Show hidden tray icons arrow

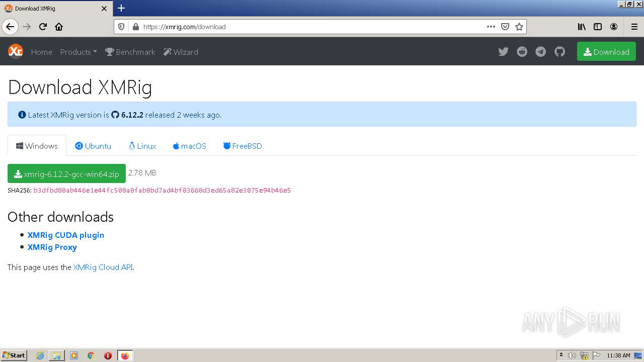coord(561,355)
